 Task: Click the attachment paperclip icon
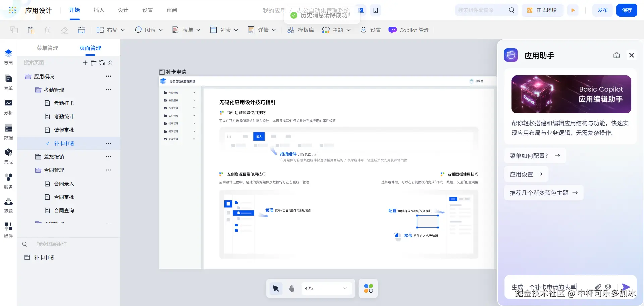[x=598, y=287]
